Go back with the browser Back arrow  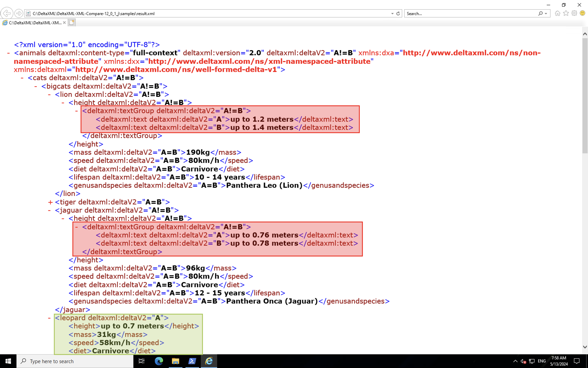7,13
